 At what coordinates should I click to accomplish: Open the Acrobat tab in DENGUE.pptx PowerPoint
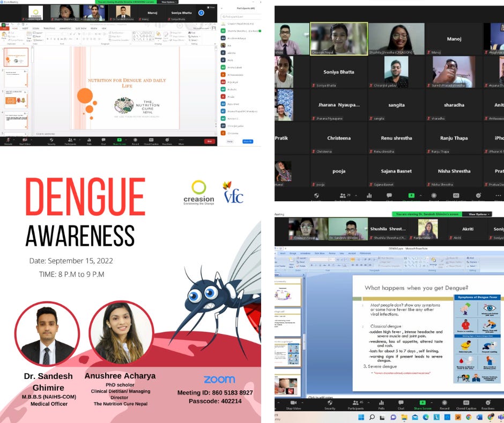pyautogui.click(x=352, y=253)
